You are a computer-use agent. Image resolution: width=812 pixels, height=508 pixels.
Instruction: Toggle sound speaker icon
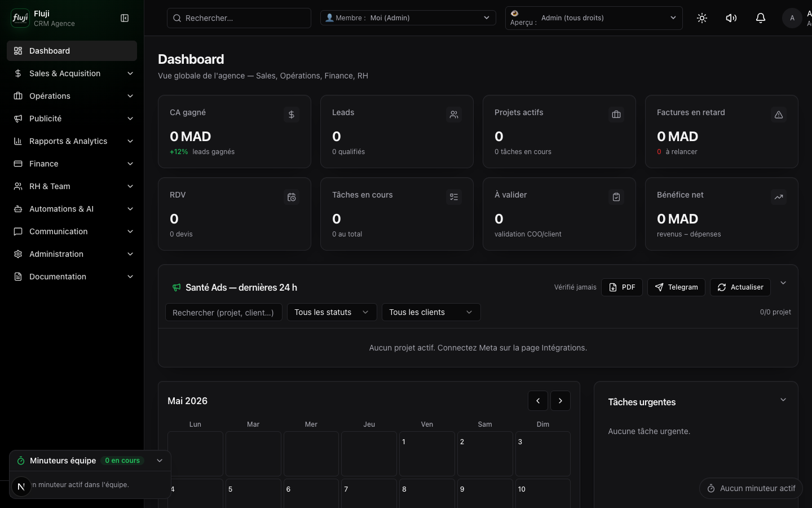point(731,18)
